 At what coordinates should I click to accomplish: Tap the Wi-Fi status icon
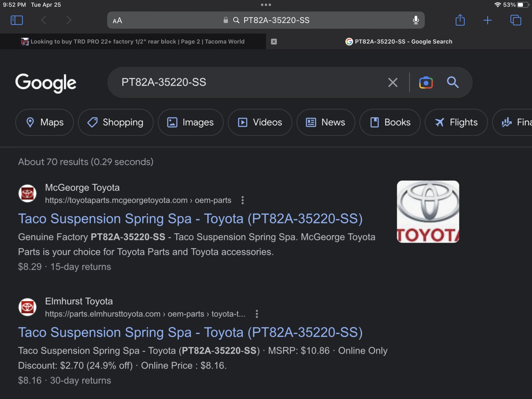[498, 5]
